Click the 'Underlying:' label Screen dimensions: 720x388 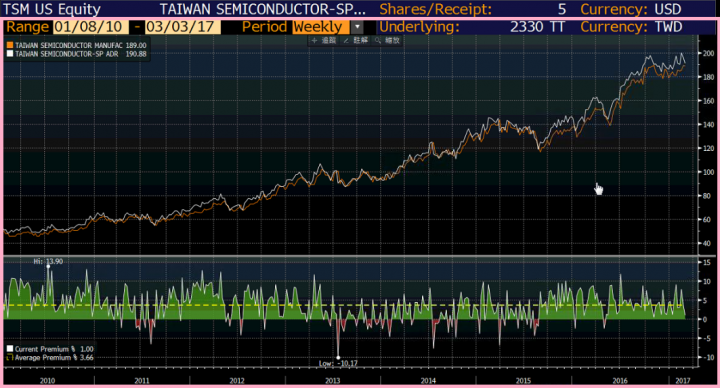419,27
